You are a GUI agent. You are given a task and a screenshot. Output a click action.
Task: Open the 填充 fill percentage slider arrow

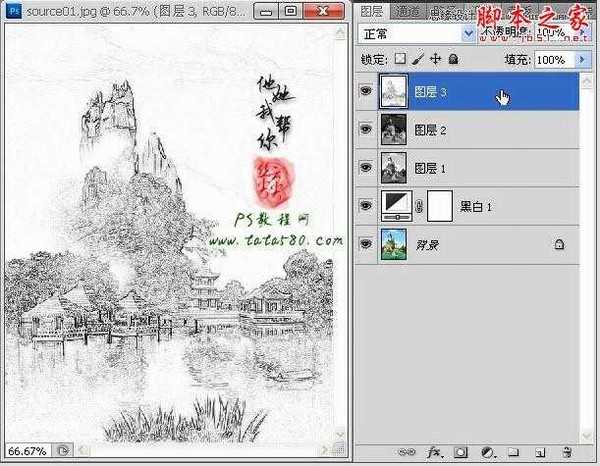pyautogui.click(x=583, y=59)
